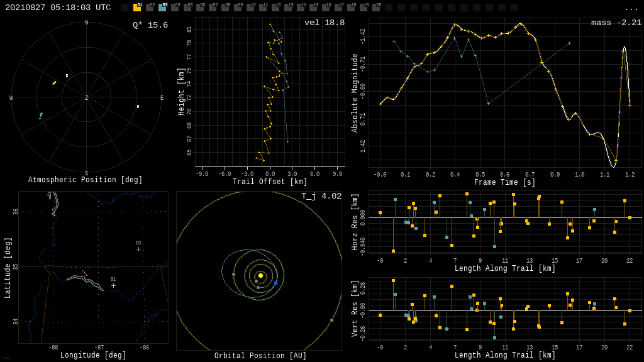Click the vel 18.8 velocity label
Viewport: 644px width, 362px height.
pyautogui.click(x=324, y=23)
